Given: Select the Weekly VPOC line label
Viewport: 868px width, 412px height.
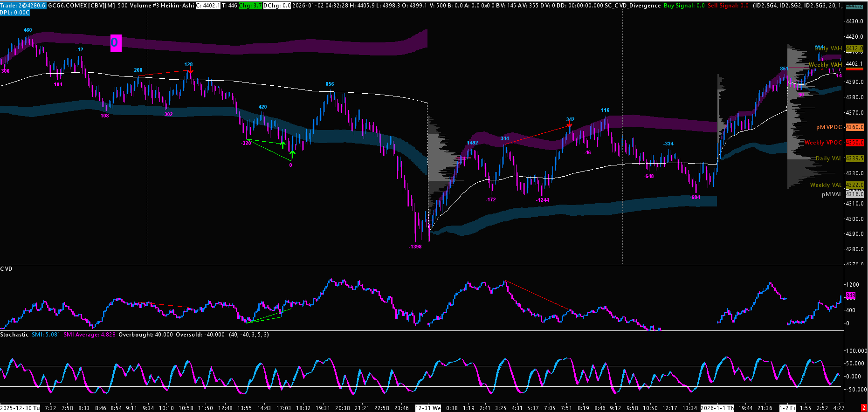Looking at the screenshot, I should click(823, 143).
